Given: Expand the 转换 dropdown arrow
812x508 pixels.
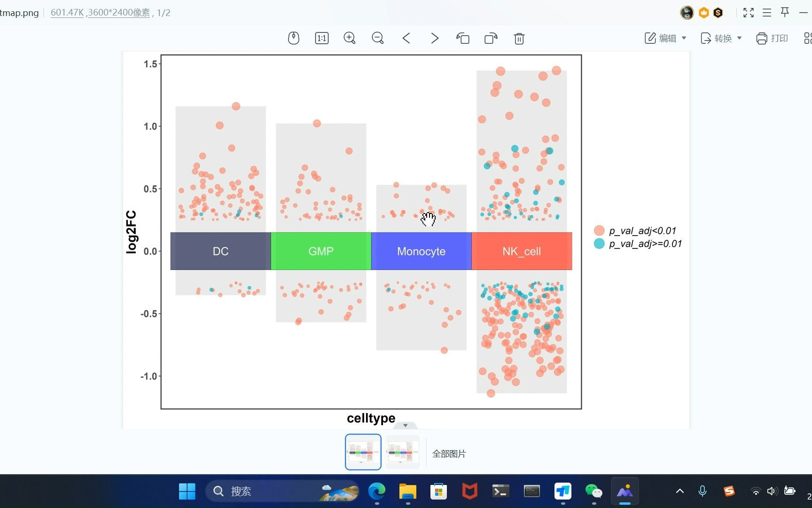Looking at the screenshot, I should pyautogui.click(x=739, y=38).
